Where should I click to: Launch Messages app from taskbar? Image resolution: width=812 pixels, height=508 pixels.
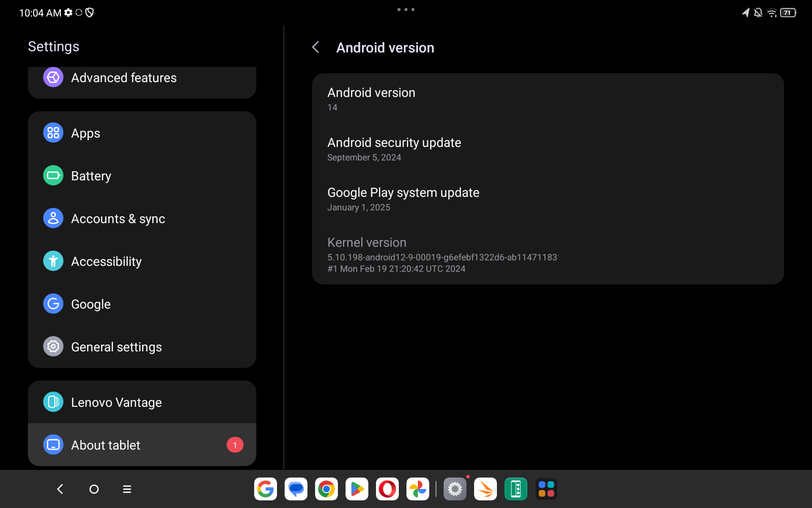point(296,489)
